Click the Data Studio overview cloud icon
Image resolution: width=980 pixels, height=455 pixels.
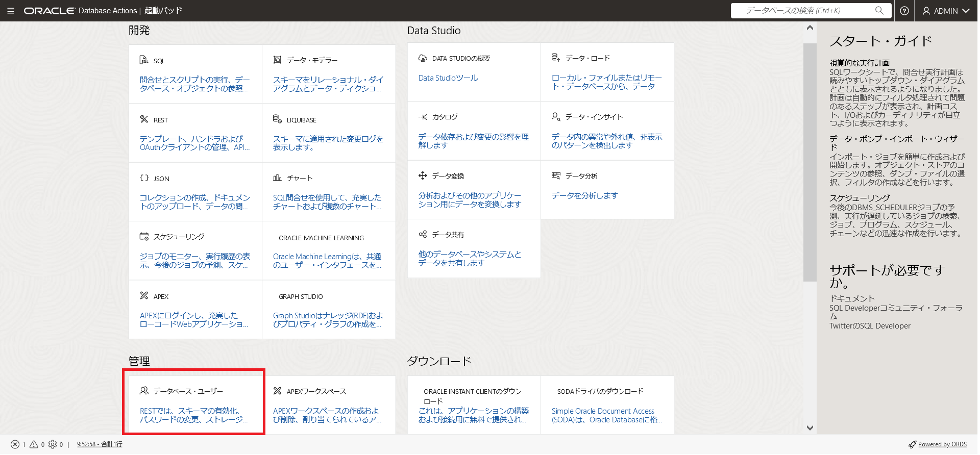[423, 58]
